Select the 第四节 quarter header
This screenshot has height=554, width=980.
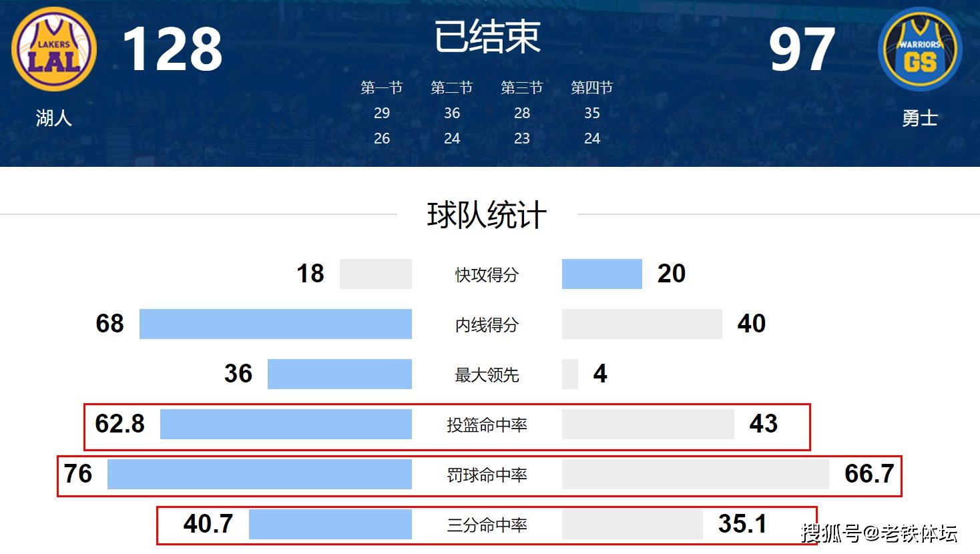point(592,87)
